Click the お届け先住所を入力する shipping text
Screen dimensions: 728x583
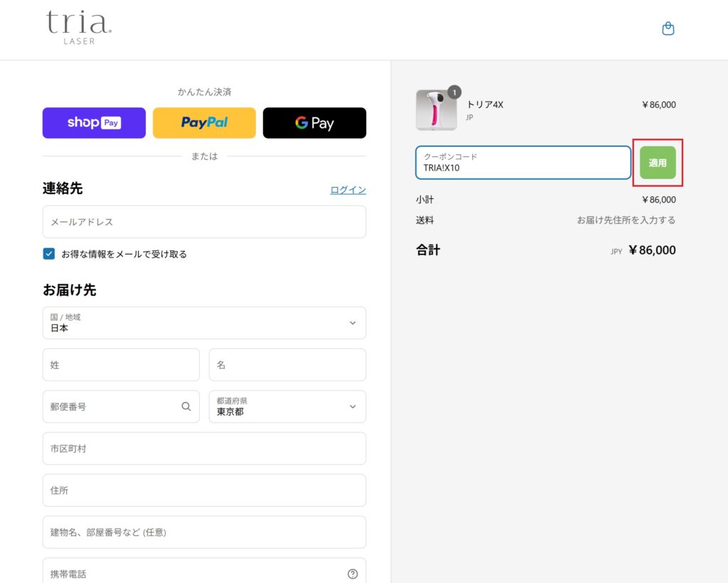pos(626,220)
